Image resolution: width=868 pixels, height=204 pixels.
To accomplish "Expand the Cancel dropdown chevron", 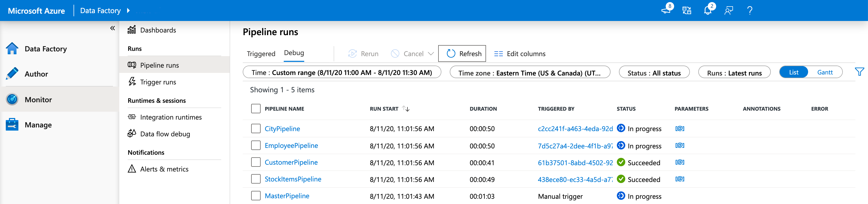I will pos(431,53).
